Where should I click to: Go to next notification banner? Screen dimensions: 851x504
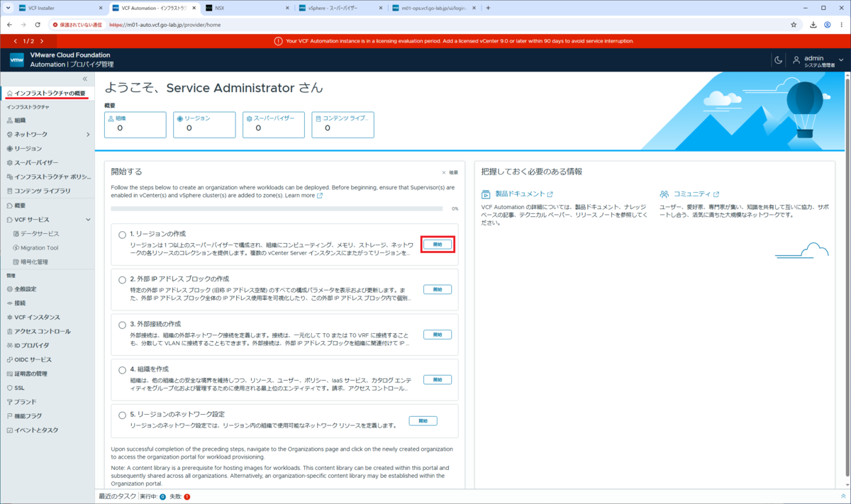42,41
